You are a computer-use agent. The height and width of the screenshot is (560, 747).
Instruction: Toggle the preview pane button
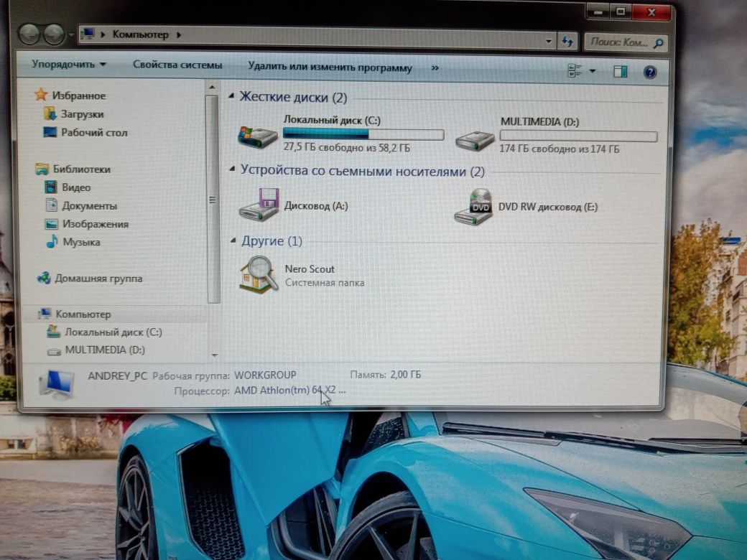click(x=621, y=71)
